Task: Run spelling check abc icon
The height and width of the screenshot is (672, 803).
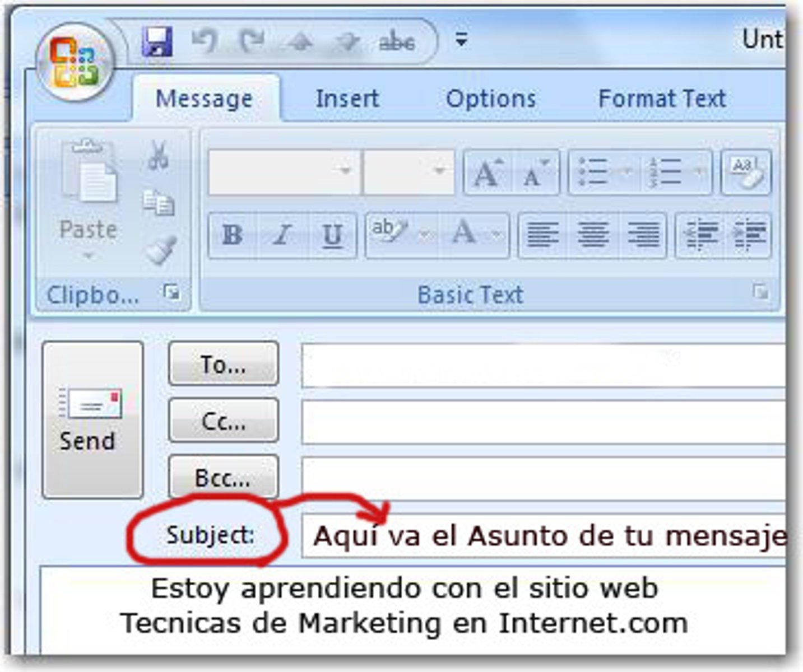Action: (397, 42)
